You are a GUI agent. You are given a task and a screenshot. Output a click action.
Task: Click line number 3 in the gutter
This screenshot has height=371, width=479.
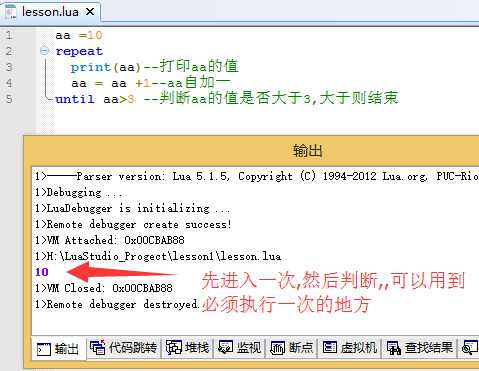(x=9, y=67)
